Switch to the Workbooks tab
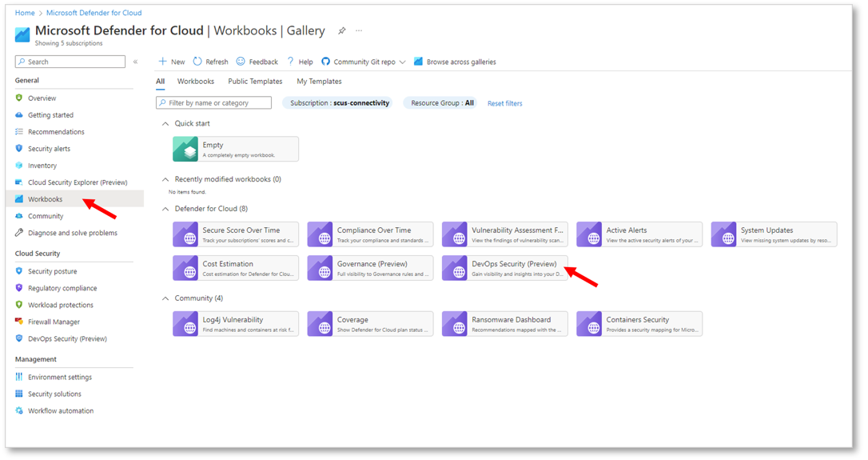Viewport: 868px width, 460px height. tap(195, 82)
